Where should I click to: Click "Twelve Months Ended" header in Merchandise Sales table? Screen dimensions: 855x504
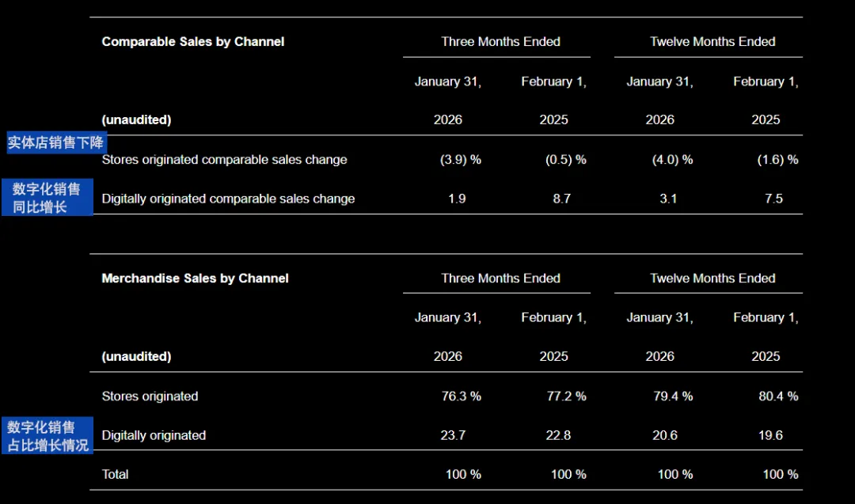[x=712, y=279]
